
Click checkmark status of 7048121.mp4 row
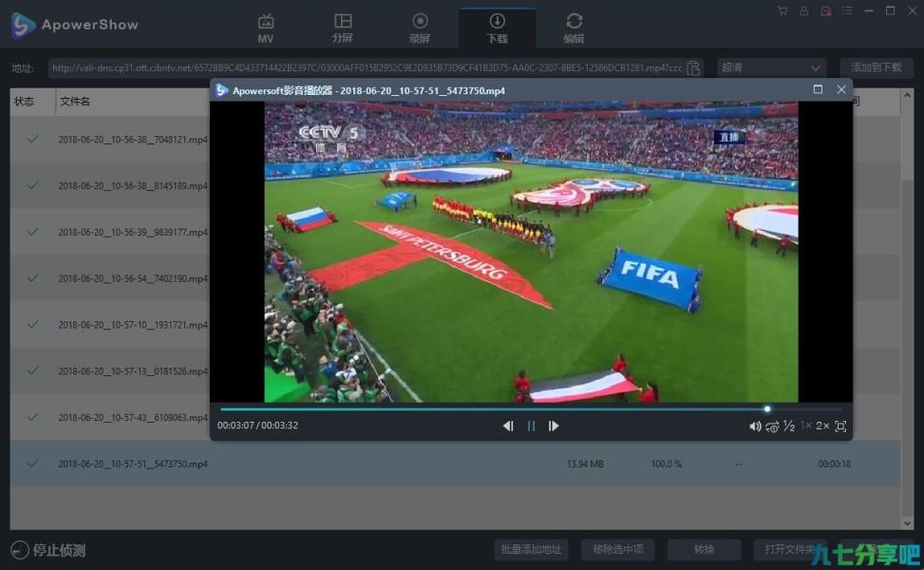(x=32, y=139)
